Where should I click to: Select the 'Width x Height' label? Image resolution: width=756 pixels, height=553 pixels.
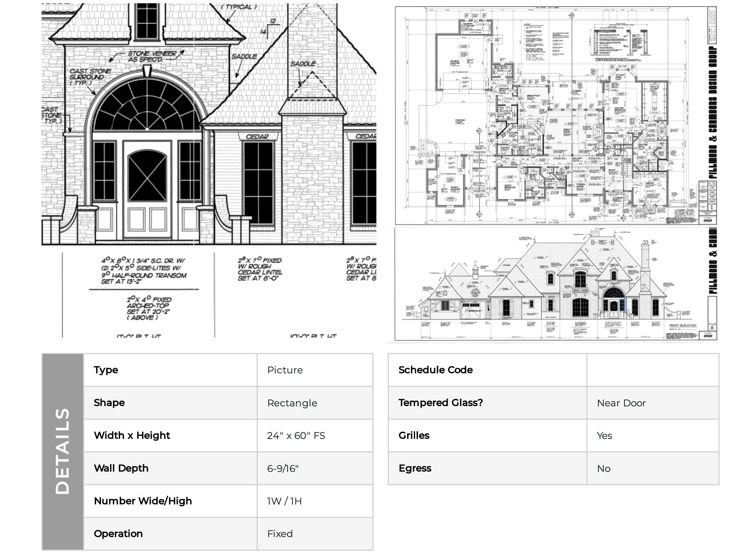(132, 435)
